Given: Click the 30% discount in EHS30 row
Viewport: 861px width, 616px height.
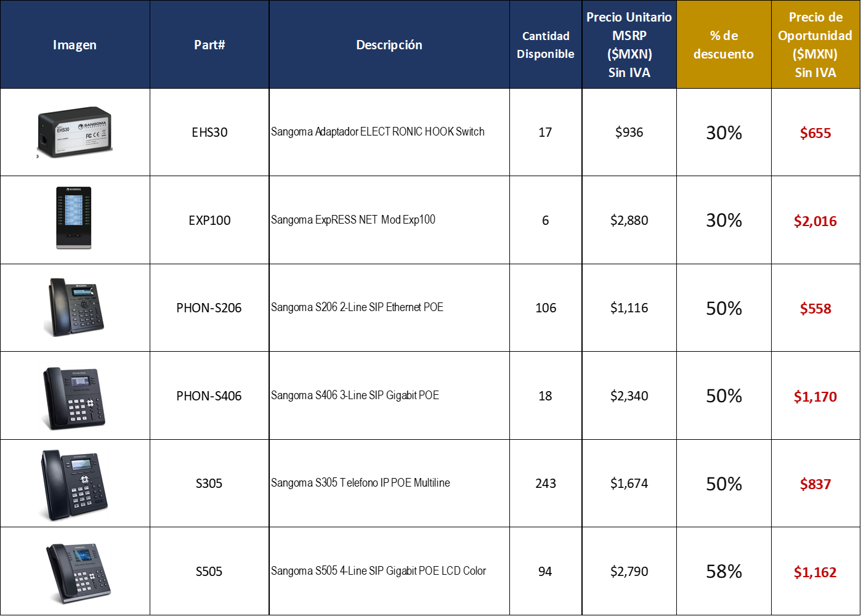Looking at the screenshot, I should 724,133.
